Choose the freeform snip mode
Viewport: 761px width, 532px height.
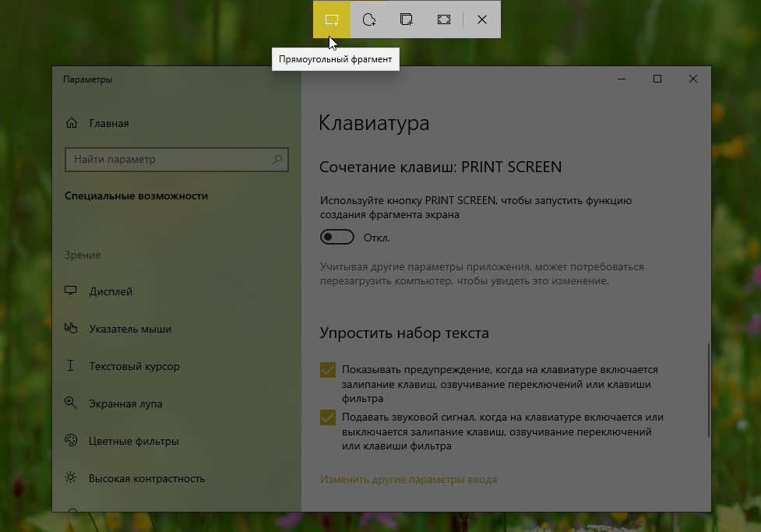369,19
